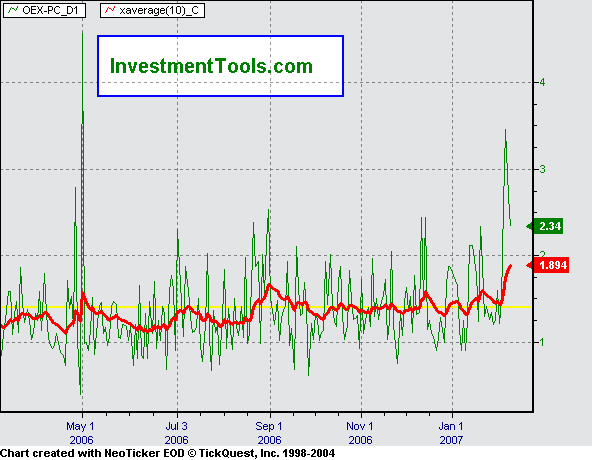Click the red 1.894 average marker

click(548, 265)
